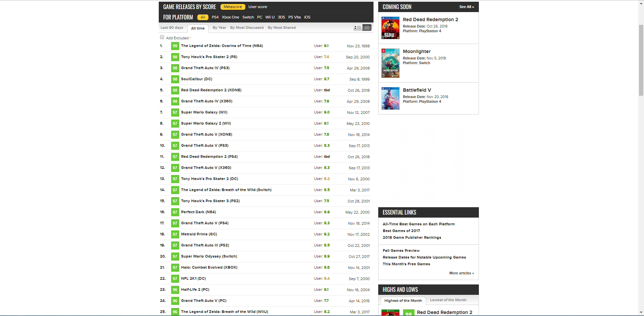
Task: Open This Month's Free Games
Action: pos(406,264)
